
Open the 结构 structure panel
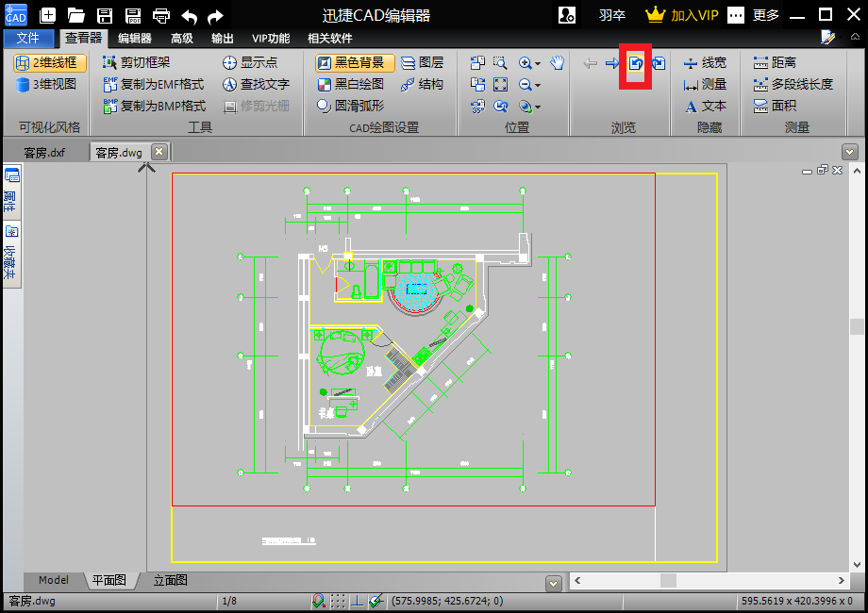click(423, 84)
